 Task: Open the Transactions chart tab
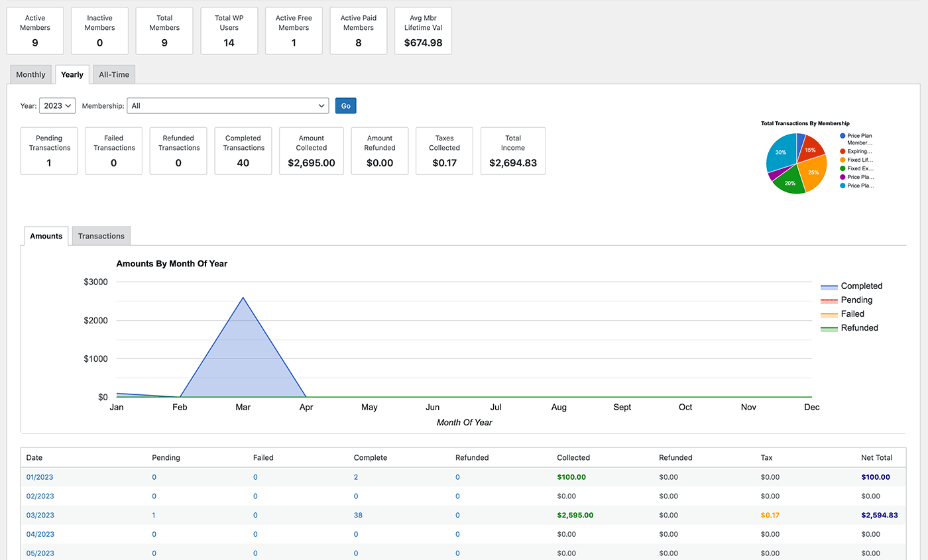click(101, 236)
